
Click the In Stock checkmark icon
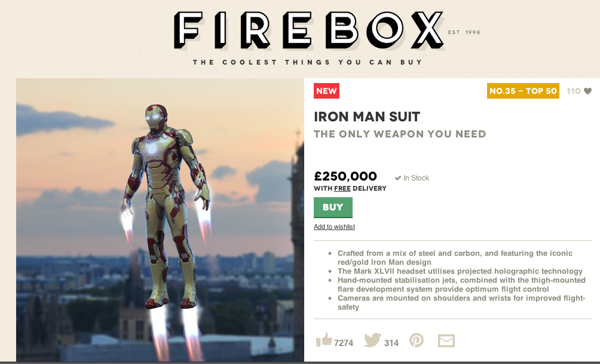click(398, 178)
